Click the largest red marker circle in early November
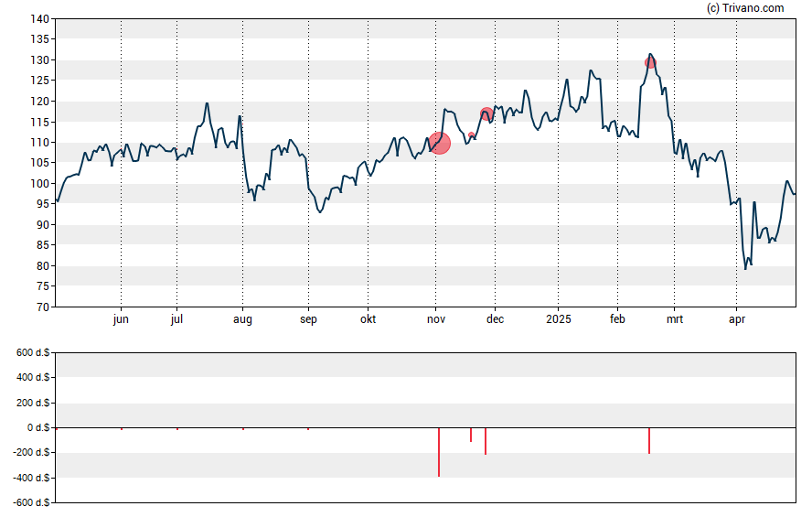Viewport: 812px width, 517px height. 440,144
